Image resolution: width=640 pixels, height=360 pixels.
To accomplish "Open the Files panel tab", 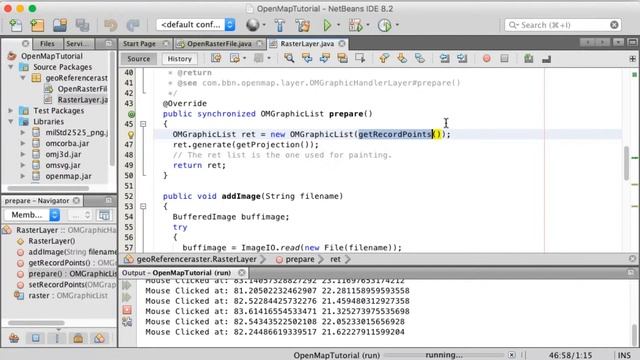I will (x=47, y=44).
